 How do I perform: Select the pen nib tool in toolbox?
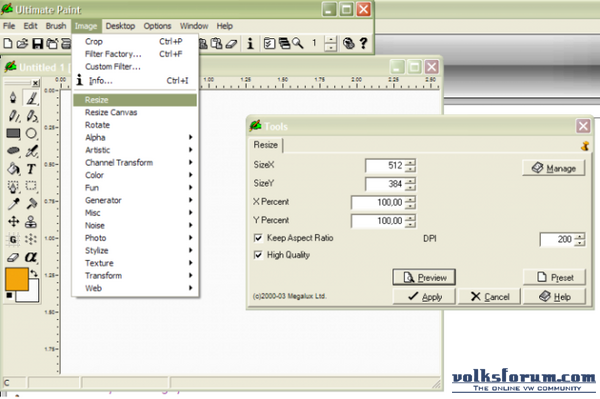[13, 98]
